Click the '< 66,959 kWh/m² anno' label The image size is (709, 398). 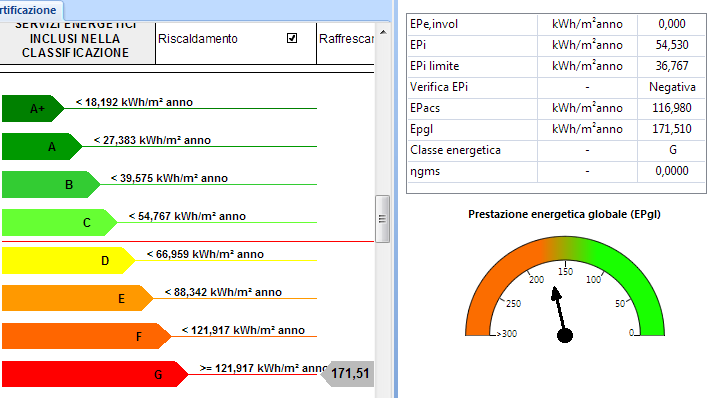(x=205, y=254)
